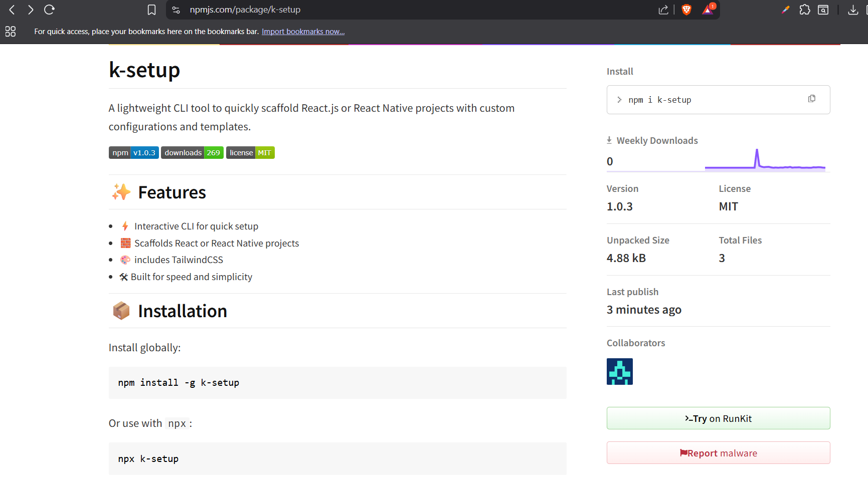This screenshot has height=480, width=868.
Task: Click the colored pencil extension icon
Action: (x=785, y=10)
